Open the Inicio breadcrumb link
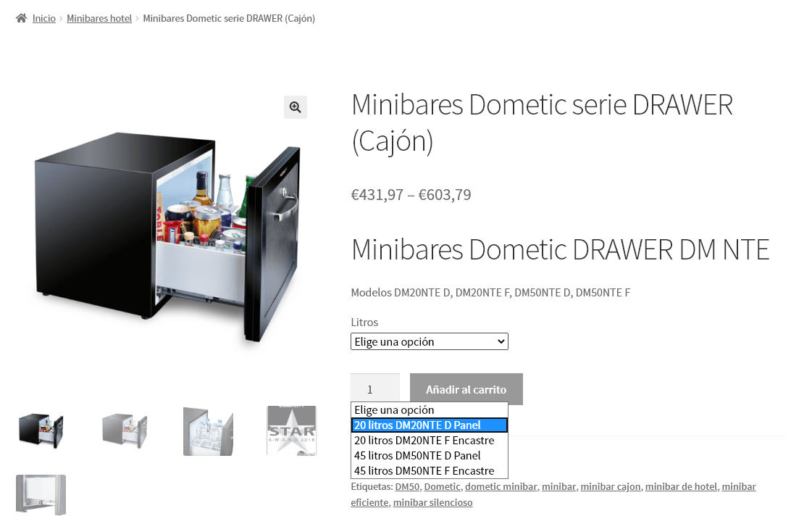Screen dimensions: 812x516 click(x=44, y=19)
